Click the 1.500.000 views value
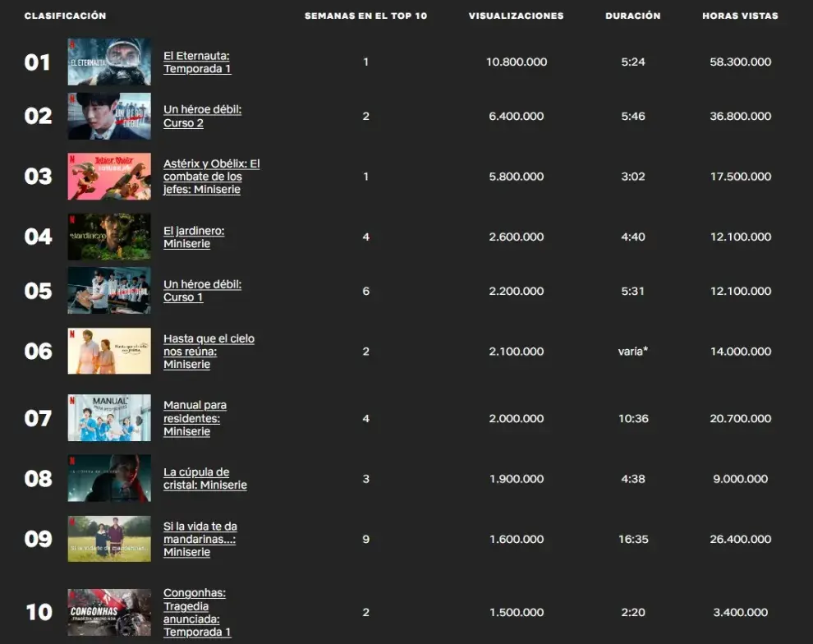The image size is (813, 644). coord(517,612)
